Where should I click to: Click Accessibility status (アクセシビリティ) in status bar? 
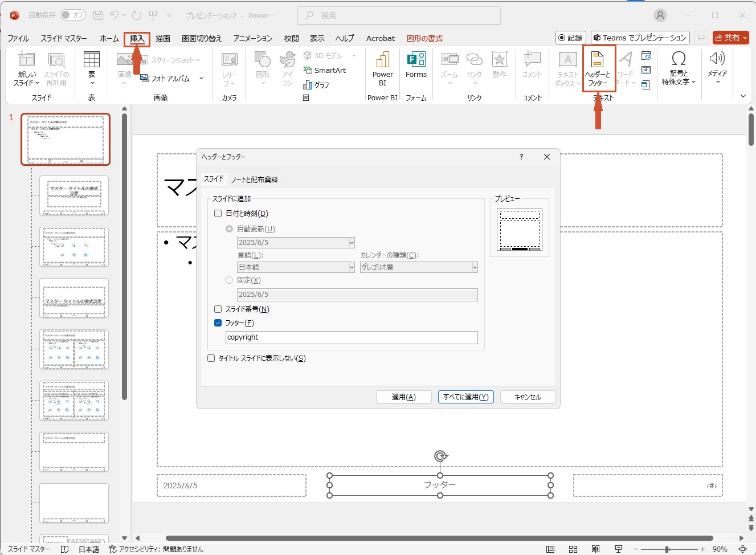point(156,549)
